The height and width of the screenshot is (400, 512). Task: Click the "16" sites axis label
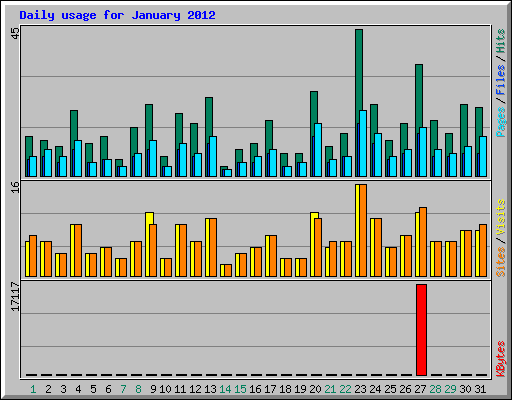[15, 187]
